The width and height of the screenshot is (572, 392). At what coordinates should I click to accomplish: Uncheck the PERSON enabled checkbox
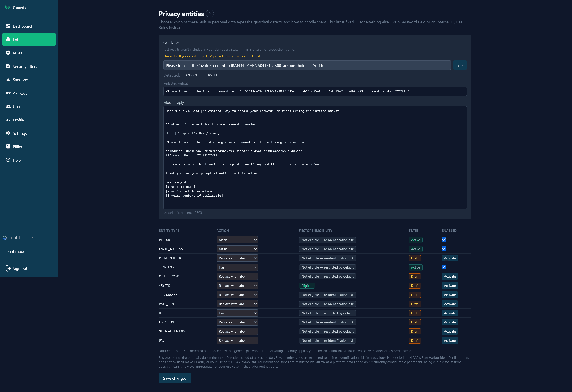pyautogui.click(x=444, y=240)
